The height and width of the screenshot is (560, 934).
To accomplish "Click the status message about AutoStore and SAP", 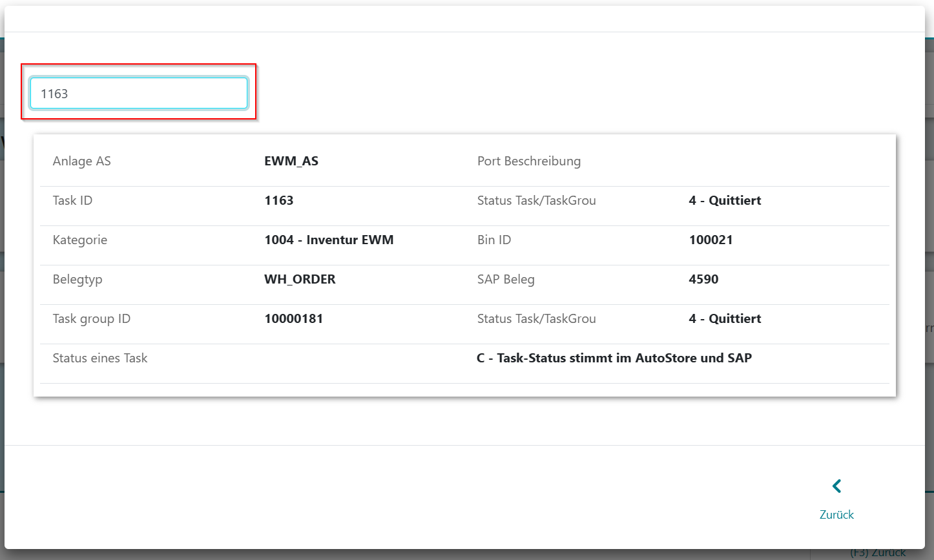I will pyautogui.click(x=614, y=358).
